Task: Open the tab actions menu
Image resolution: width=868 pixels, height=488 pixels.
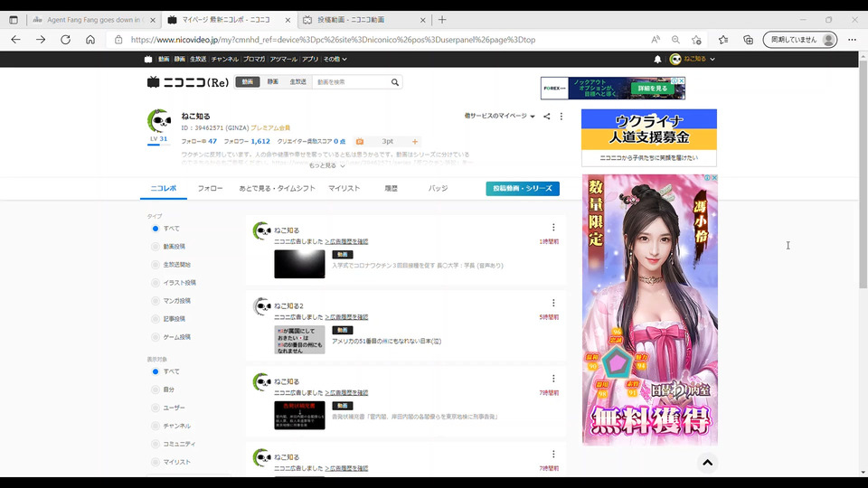Action: click(x=14, y=20)
